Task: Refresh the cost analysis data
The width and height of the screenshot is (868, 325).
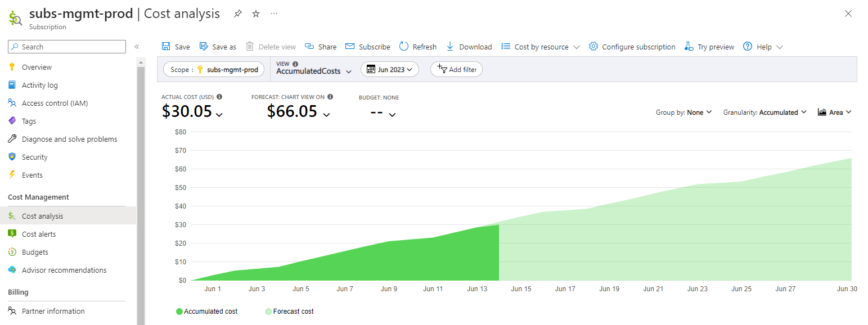Action: coord(418,47)
